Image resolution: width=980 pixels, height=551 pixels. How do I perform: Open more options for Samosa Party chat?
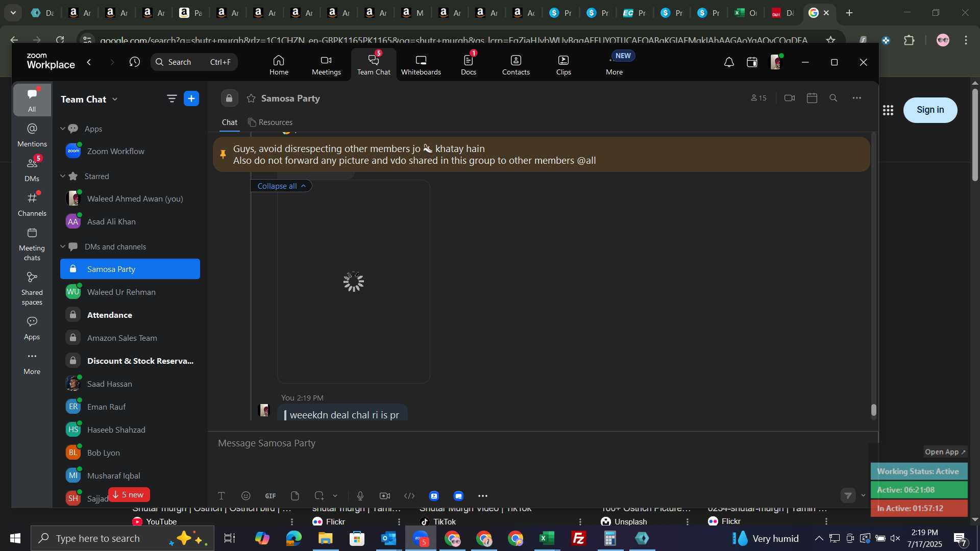click(857, 98)
